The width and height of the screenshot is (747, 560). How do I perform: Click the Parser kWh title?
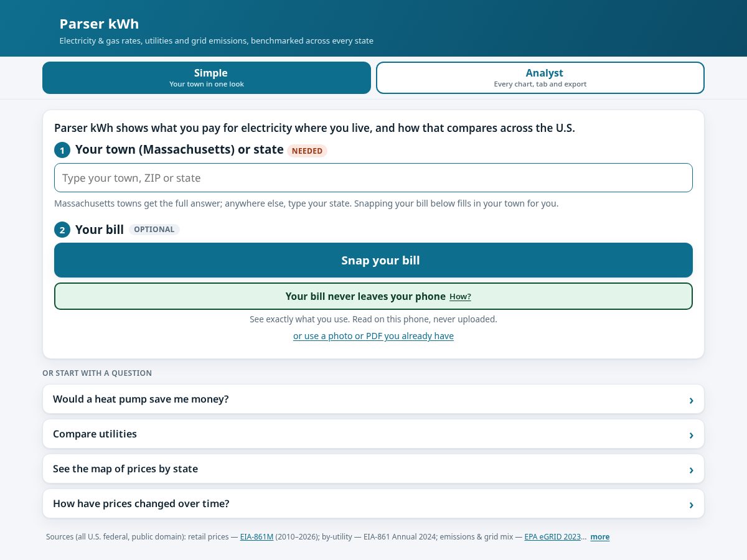[99, 24]
